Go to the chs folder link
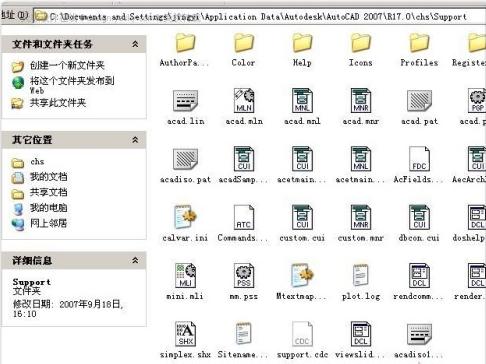 [37, 162]
